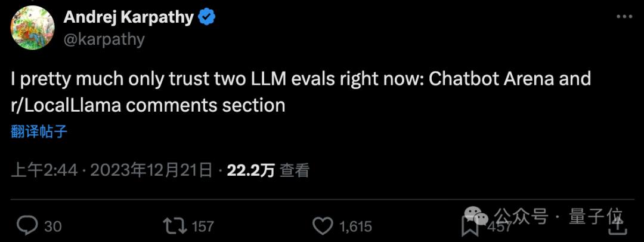Screen dimensions: 644x242
Task: Click the like count 1,615
Action: 355,226
